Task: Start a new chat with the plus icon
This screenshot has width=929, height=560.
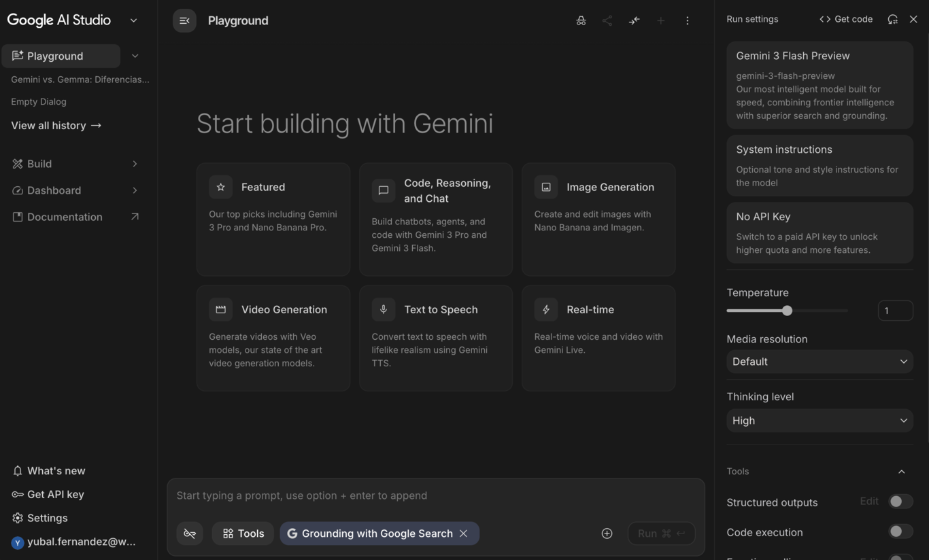Action: click(660, 20)
